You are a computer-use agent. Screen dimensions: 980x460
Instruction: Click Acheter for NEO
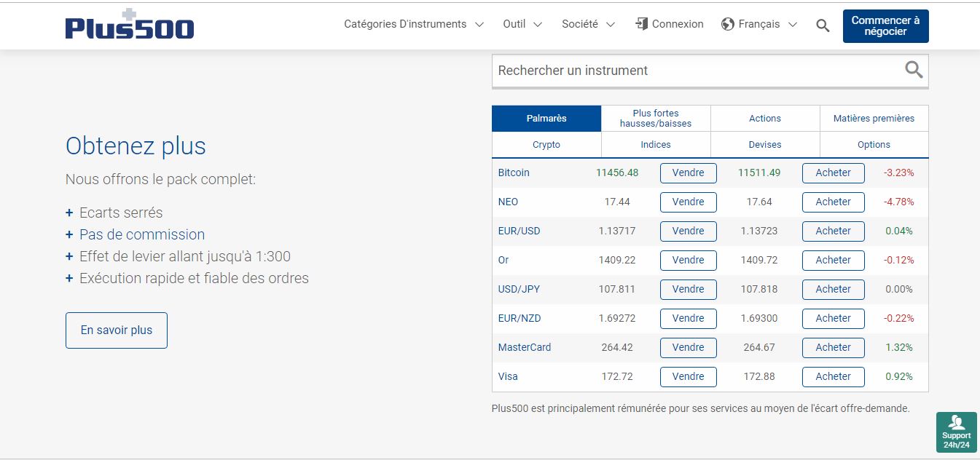[x=834, y=202]
